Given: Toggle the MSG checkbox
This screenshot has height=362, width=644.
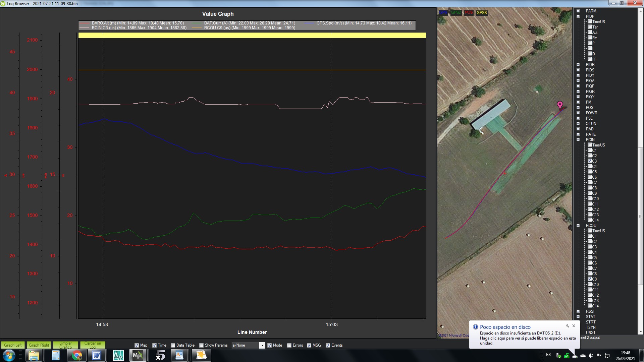Looking at the screenshot, I should click(x=309, y=345).
